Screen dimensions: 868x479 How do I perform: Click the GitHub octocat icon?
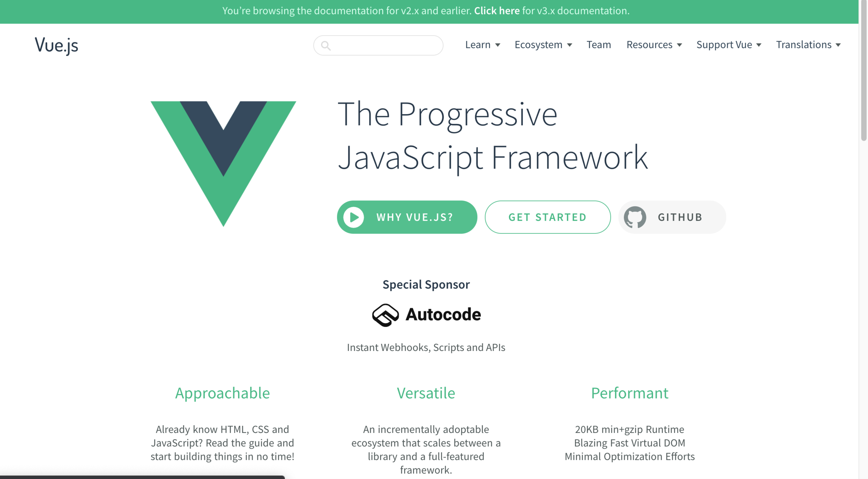tap(635, 217)
